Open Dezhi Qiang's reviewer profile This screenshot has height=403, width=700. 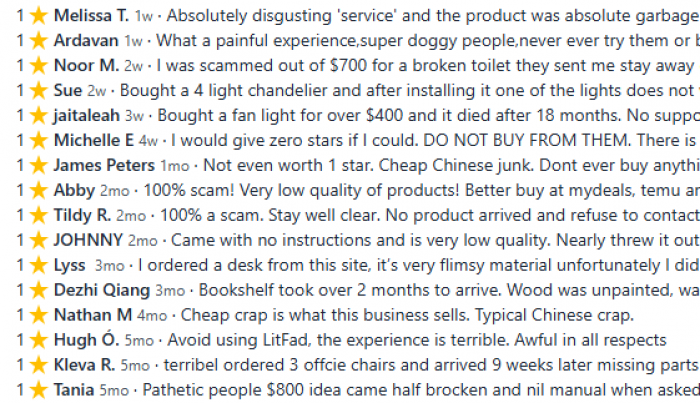(102, 291)
